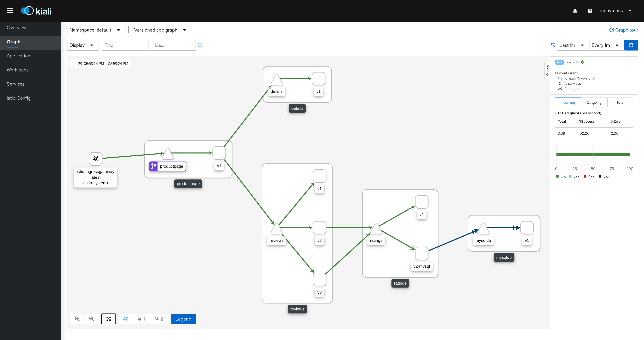Switch to layout style 2
644x340 pixels.
coord(159,319)
